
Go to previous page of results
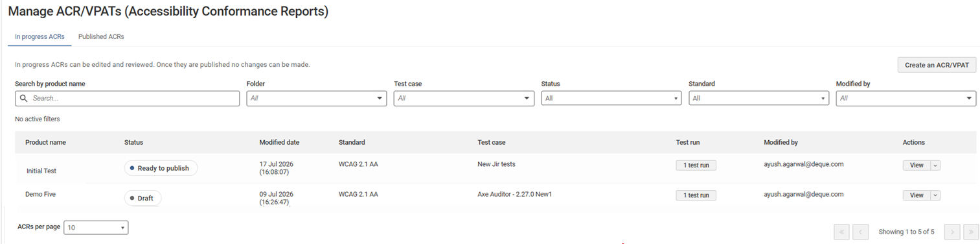point(860,232)
